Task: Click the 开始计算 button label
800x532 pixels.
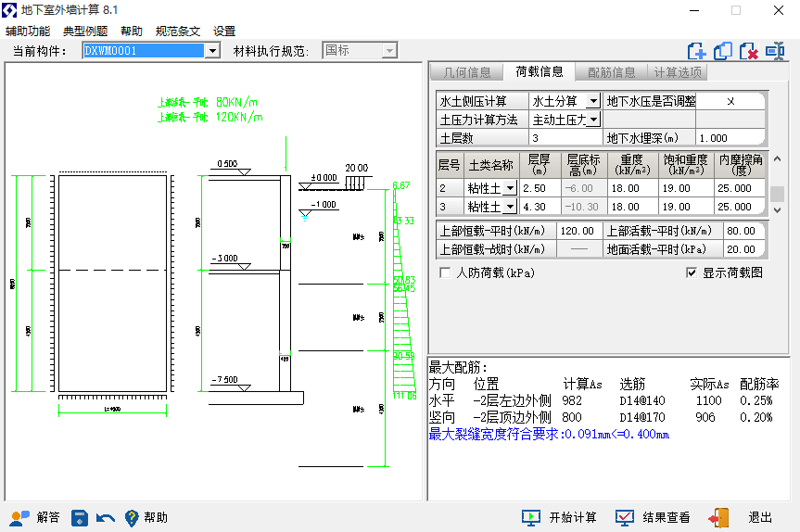Action: (x=573, y=518)
